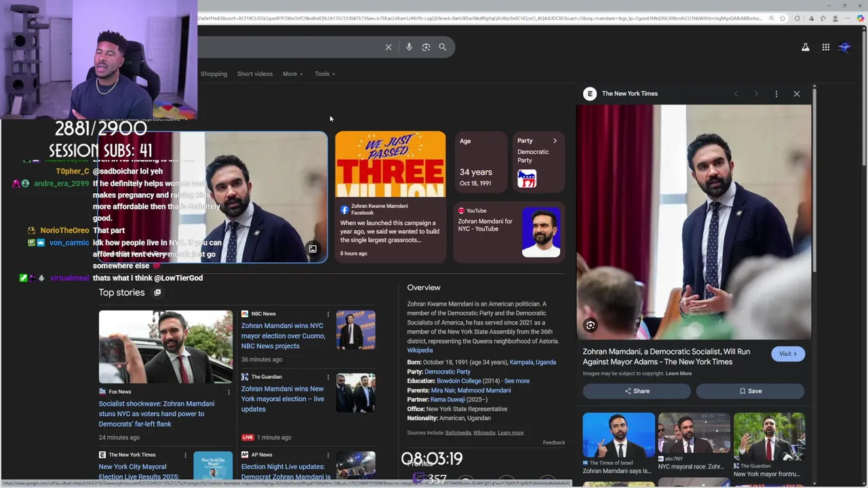Screen dimensions: 868x488
Task: Click See more next to Education
Action: point(517,381)
